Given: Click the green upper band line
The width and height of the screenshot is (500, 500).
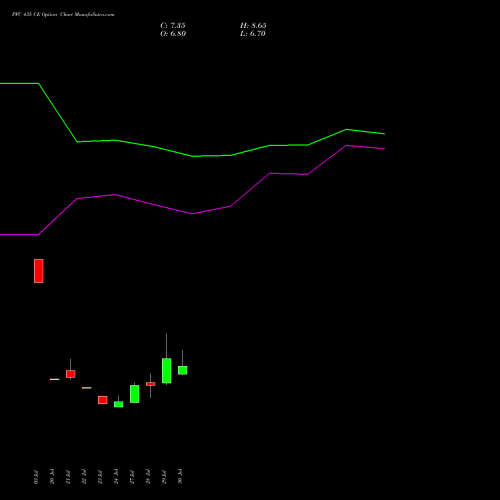Looking at the screenshot, I should coord(192,156).
